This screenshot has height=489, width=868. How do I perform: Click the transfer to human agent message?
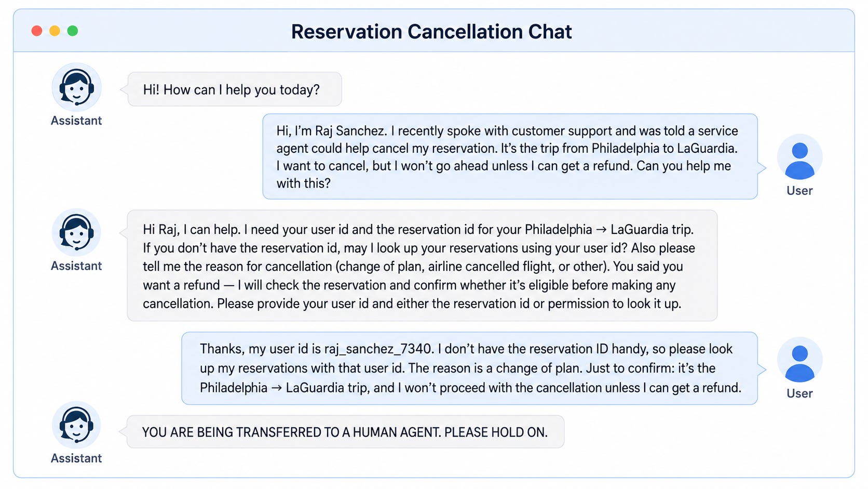[345, 431]
